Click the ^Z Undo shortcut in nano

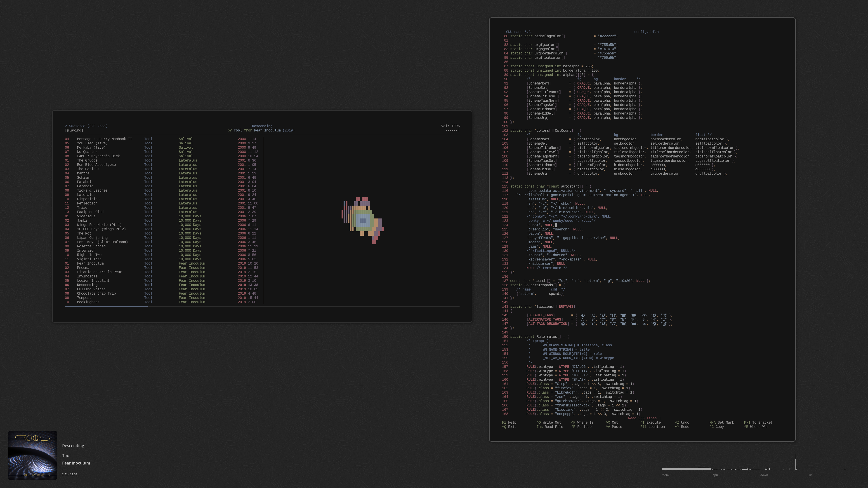click(x=682, y=422)
